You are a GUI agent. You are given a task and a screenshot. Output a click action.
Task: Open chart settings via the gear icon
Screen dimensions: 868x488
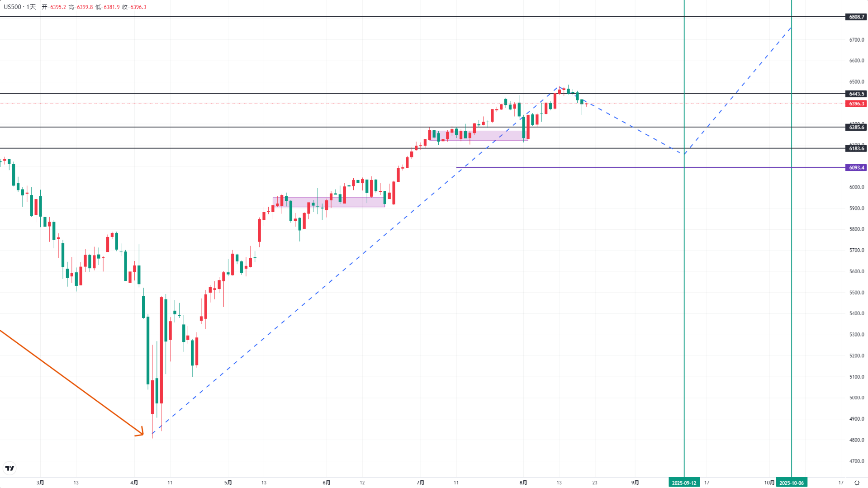[856, 483]
